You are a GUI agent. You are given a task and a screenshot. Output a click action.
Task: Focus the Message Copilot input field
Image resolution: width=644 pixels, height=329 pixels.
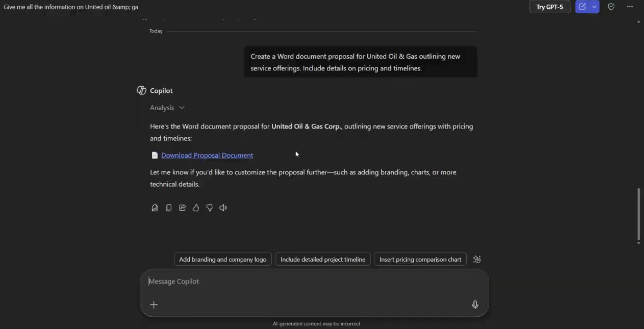pos(314,281)
